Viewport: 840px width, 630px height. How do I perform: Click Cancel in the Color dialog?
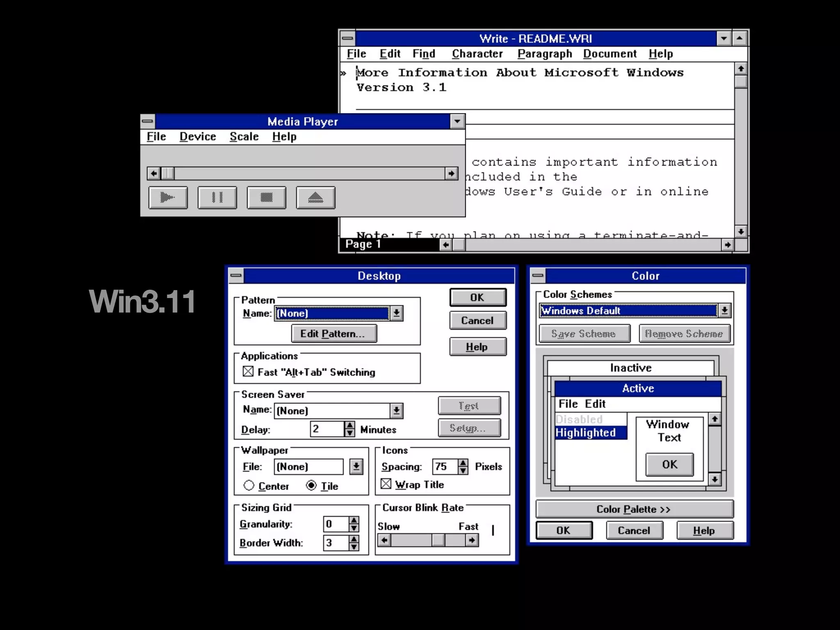(x=634, y=530)
